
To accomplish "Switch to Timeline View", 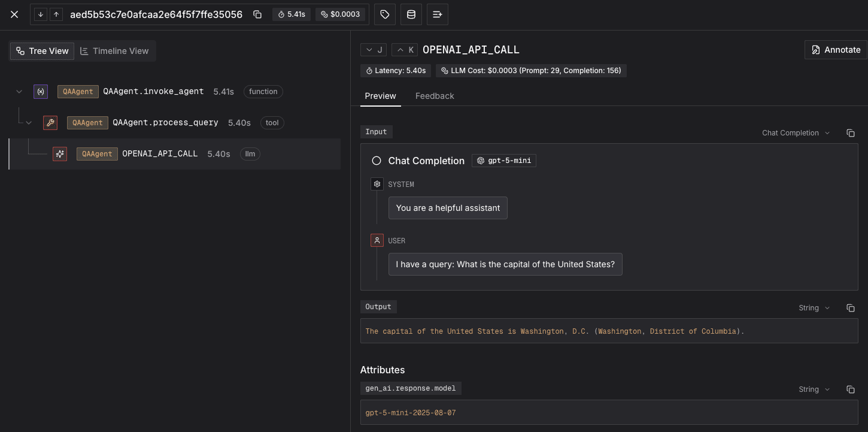I will (115, 51).
